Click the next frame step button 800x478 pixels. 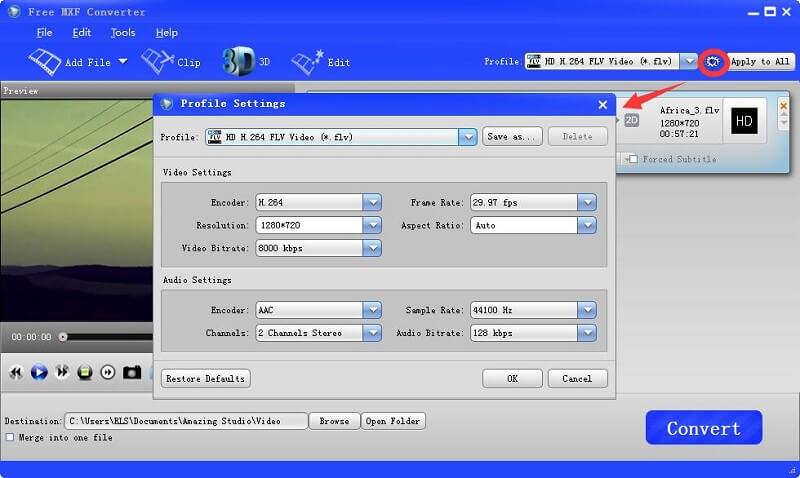point(108,372)
